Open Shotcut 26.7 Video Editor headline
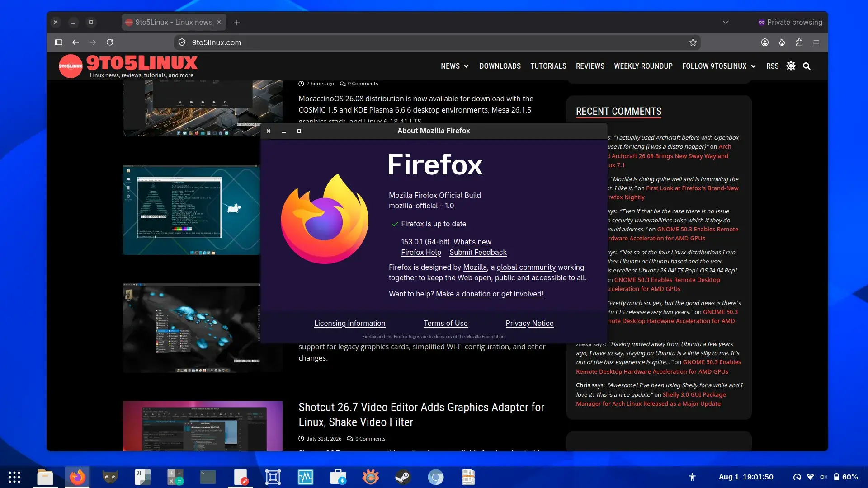The width and height of the screenshot is (868, 488). (421, 414)
